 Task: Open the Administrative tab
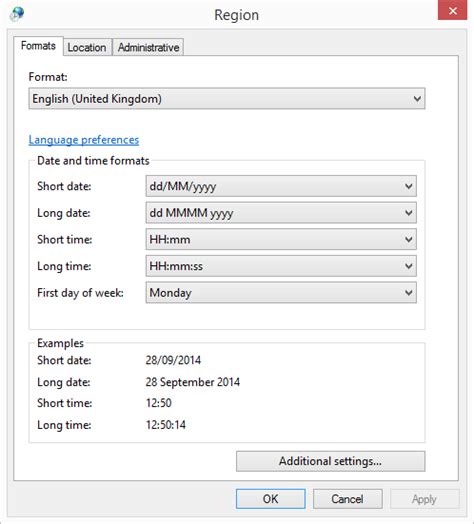(148, 47)
